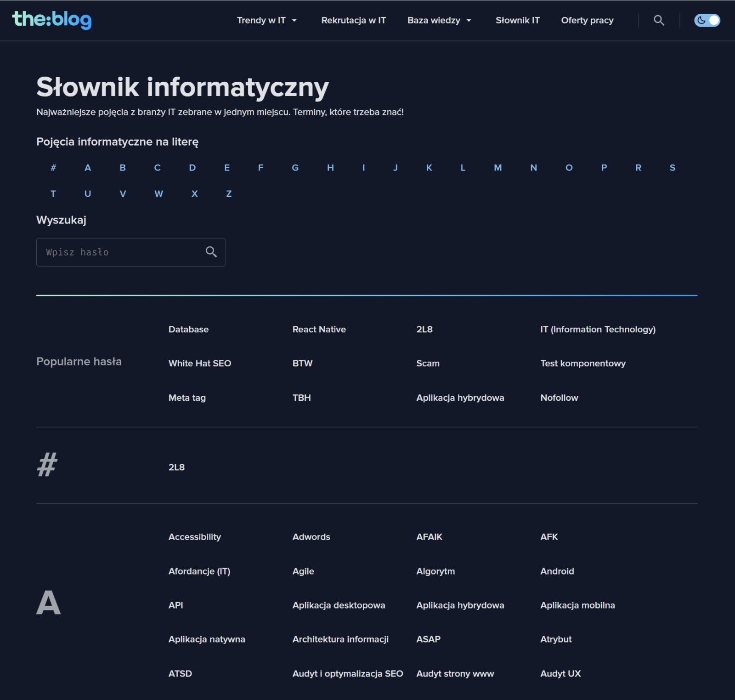The height and width of the screenshot is (700, 735).
Task: Select letter M in alphabet index
Action: (498, 168)
